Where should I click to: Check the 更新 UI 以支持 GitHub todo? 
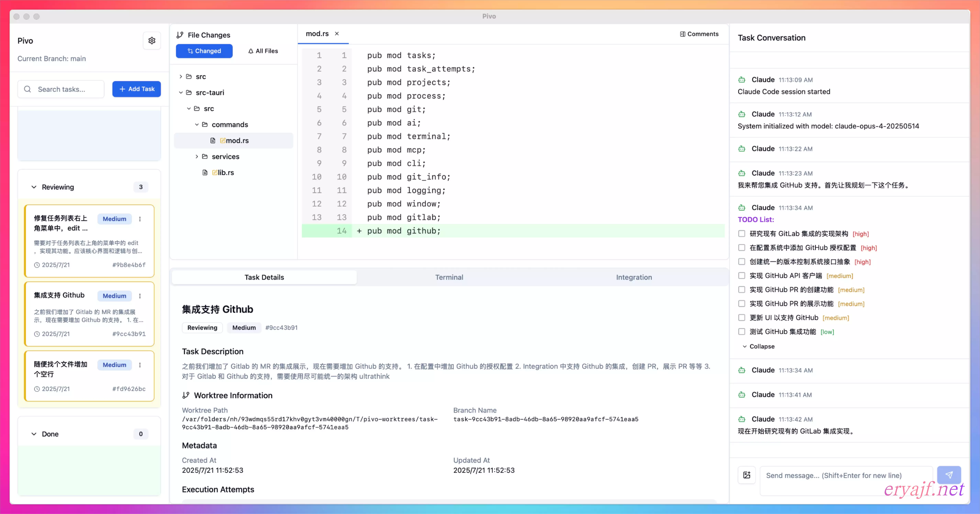[x=742, y=318]
